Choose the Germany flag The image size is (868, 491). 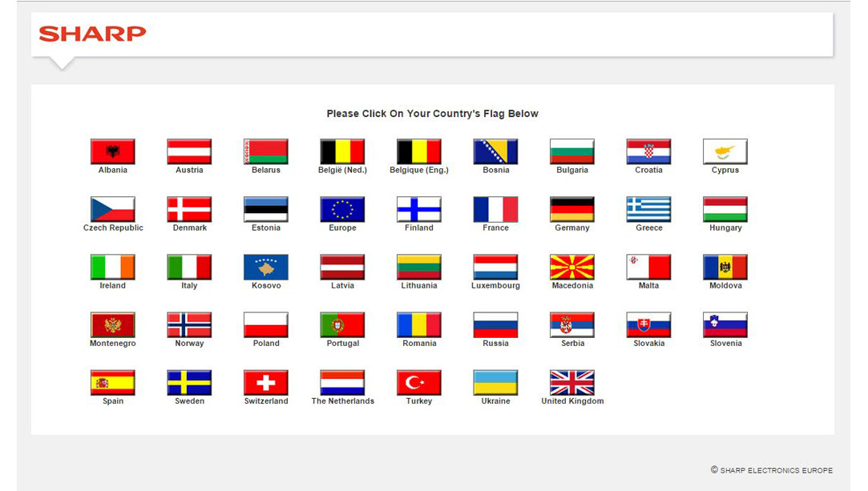571,209
